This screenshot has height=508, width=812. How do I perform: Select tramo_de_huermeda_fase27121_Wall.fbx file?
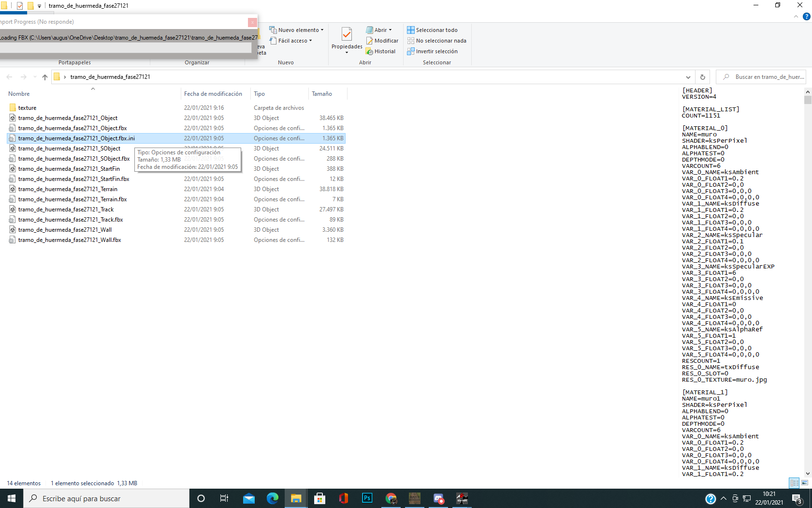176,240
